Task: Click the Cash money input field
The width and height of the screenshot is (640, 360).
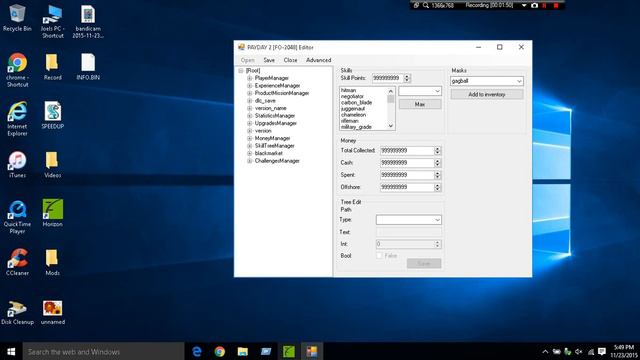Action: pos(407,163)
